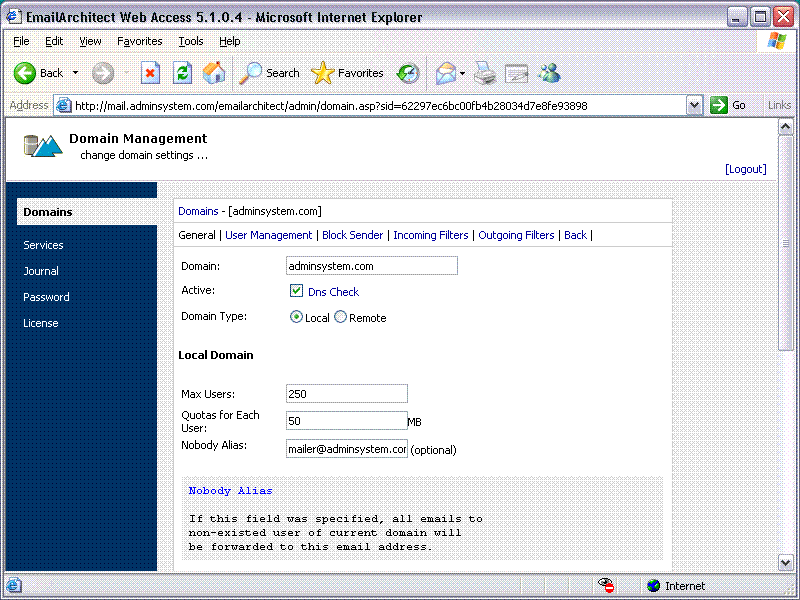Viewport: 800px width, 600px height.
Task: Expand the Mail dropdown arrow
Action: 462,73
